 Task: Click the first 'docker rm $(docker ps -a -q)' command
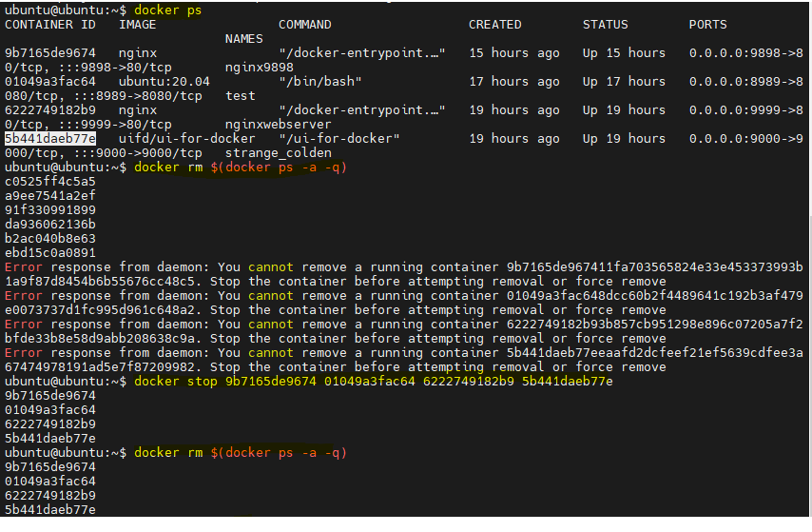241,167
